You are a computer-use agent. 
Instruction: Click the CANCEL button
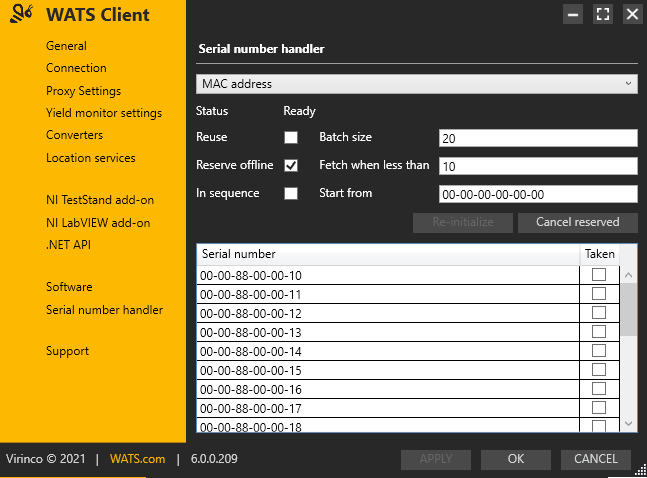tap(596, 459)
